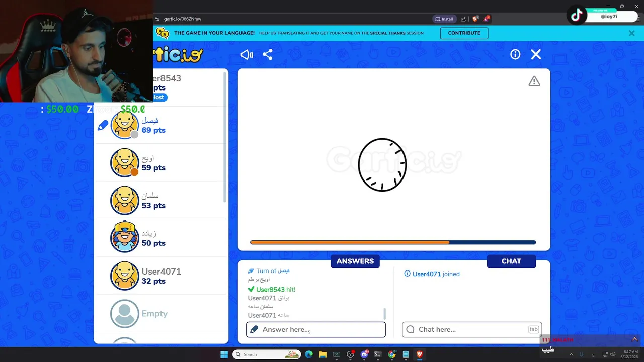Screen dimensions: 644x362
Task: Open OBS Studio from taskbar
Action: 351,354
